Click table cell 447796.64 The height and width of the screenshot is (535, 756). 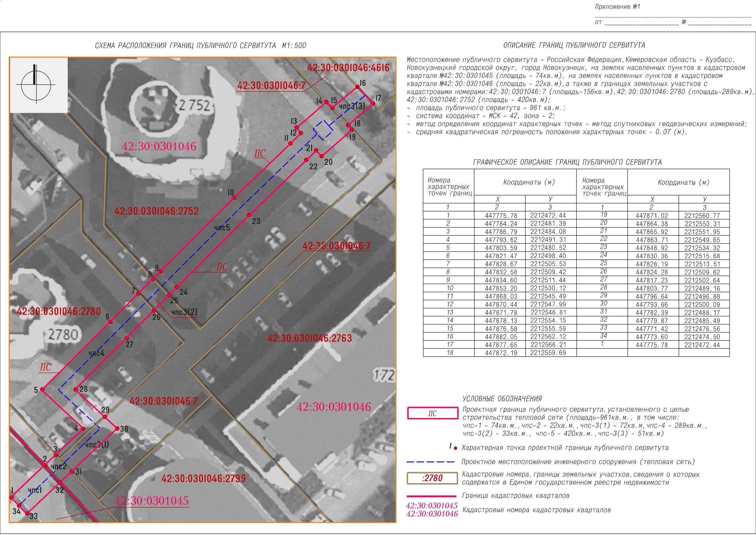[x=651, y=297]
